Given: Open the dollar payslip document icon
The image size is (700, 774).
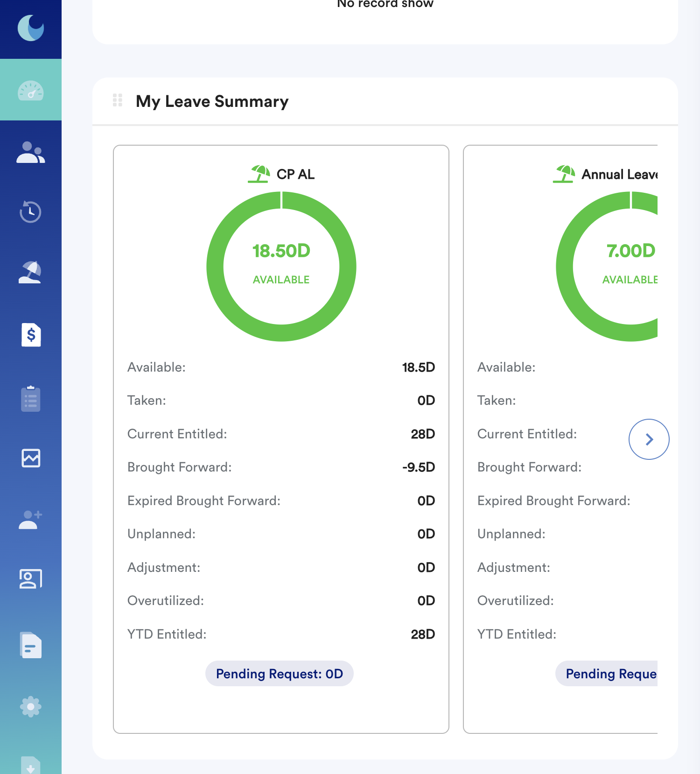Looking at the screenshot, I should click(31, 335).
